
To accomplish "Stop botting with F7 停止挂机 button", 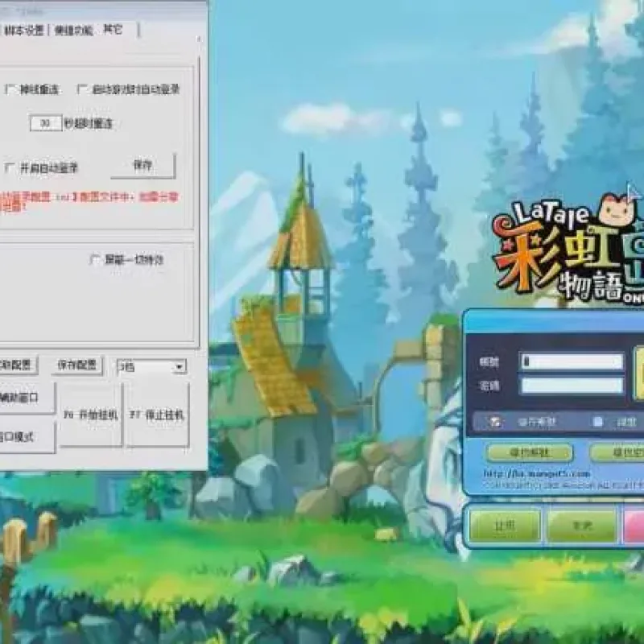I will (x=157, y=415).
